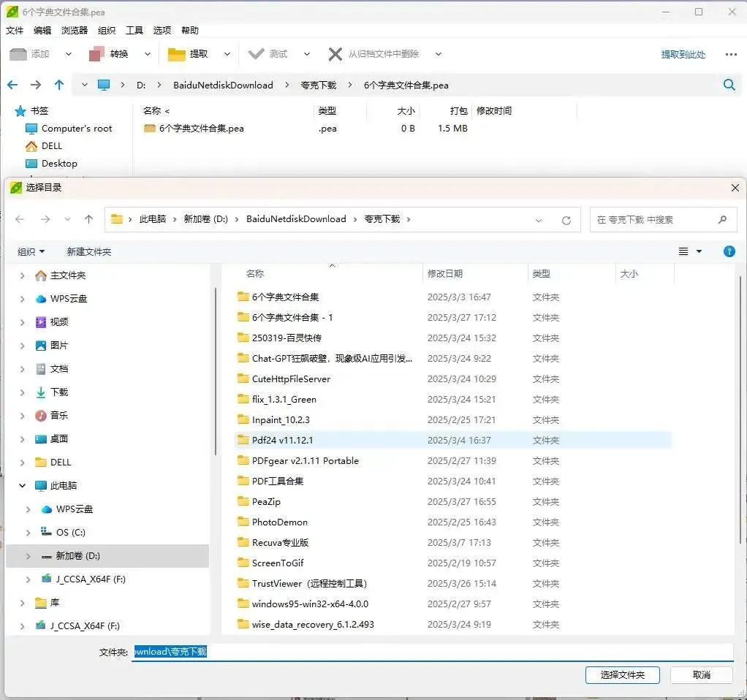Open the view options dropdown arrow in dialog

click(x=699, y=251)
